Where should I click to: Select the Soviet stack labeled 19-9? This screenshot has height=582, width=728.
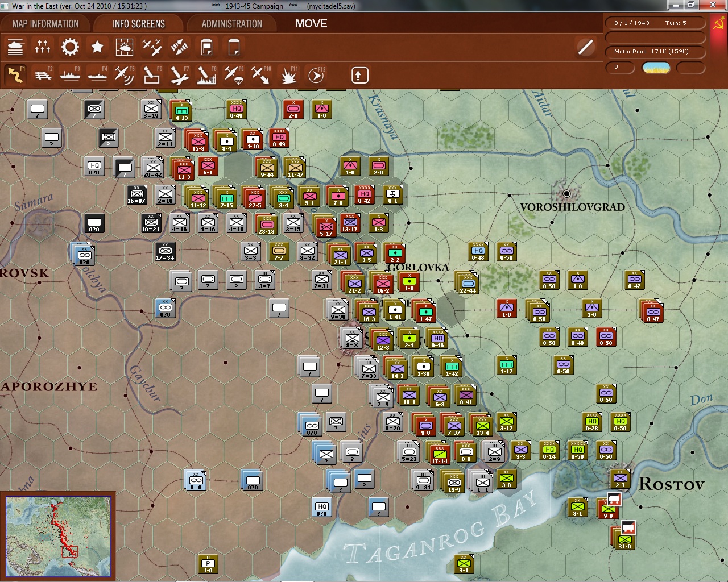[x=454, y=483]
